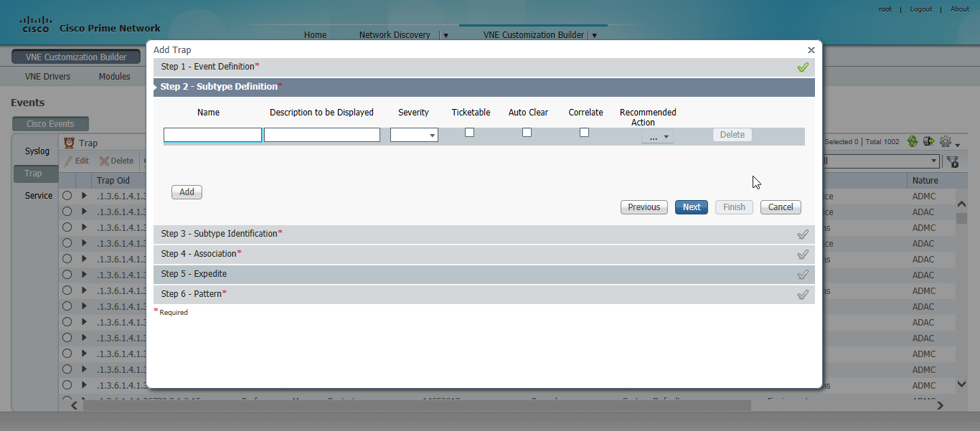Select the Correlate checkbox

584,132
